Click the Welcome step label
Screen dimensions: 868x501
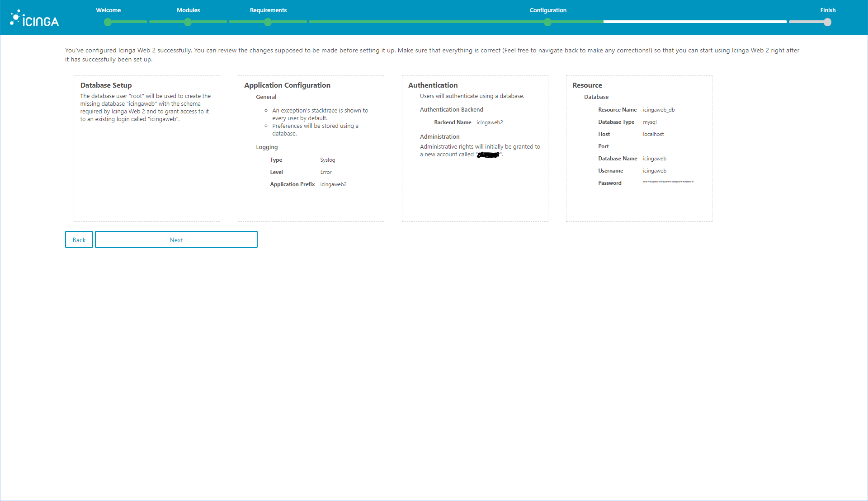point(108,10)
